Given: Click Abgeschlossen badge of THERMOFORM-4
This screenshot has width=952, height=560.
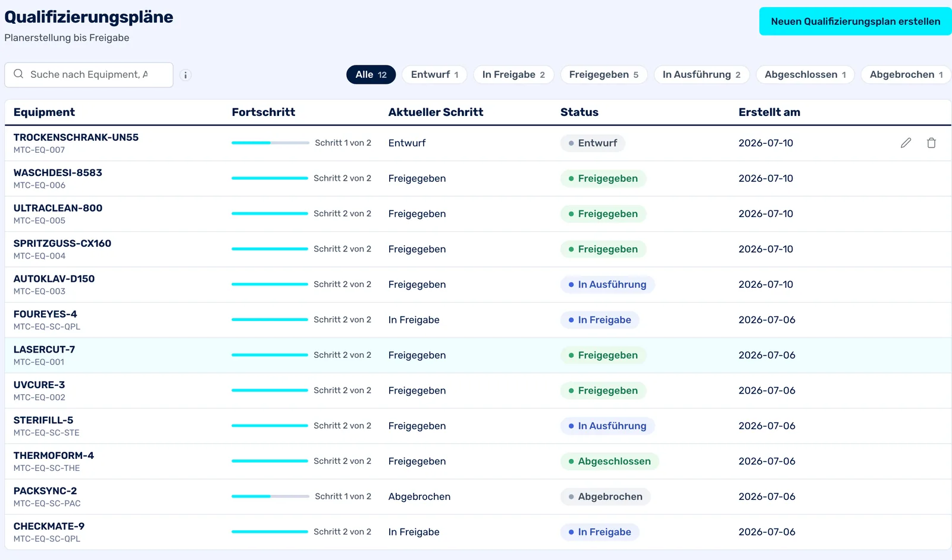Looking at the screenshot, I should (x=609, y=461).
